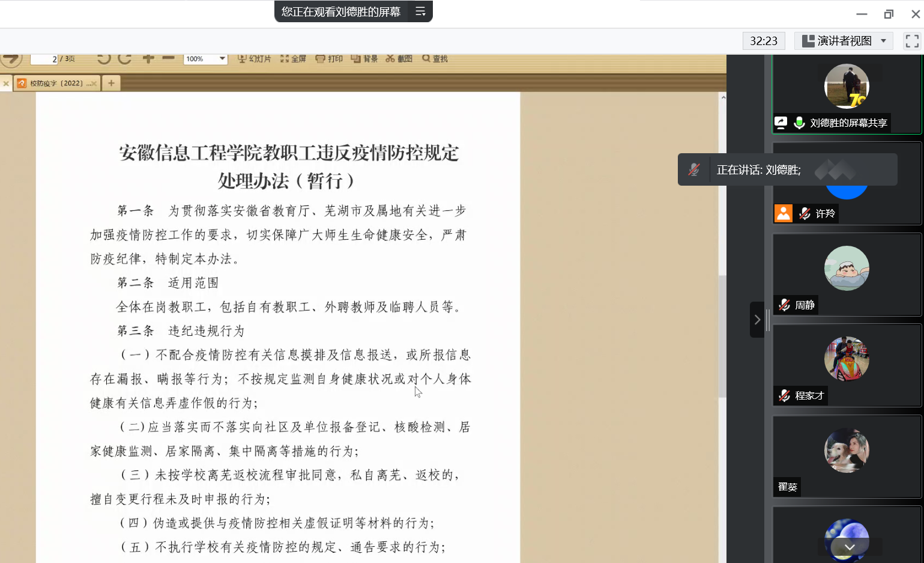Unmute participant 程家才

(x=784, y=395)
